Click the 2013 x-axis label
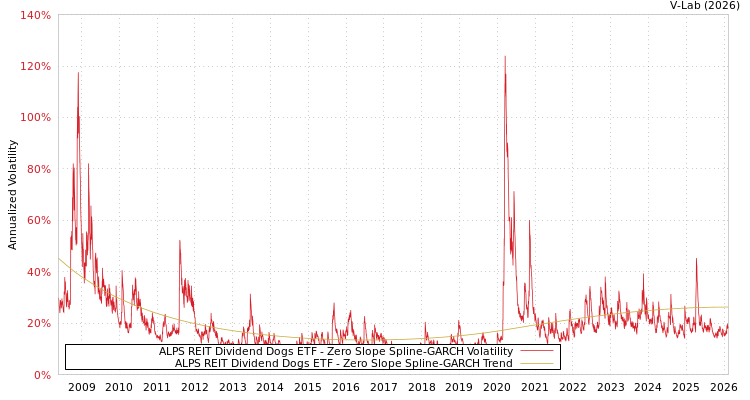750x400 pixels. tap(232, 387)
